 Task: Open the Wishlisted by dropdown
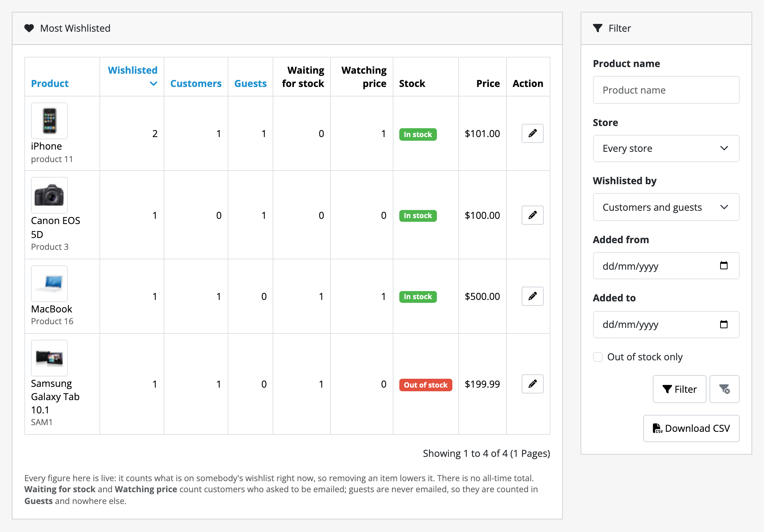666,207
